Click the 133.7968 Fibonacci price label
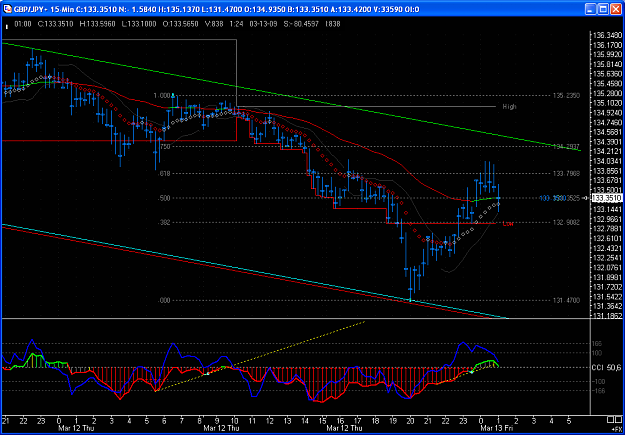This screenshot has height=435, width=625. tap(566, 173)
